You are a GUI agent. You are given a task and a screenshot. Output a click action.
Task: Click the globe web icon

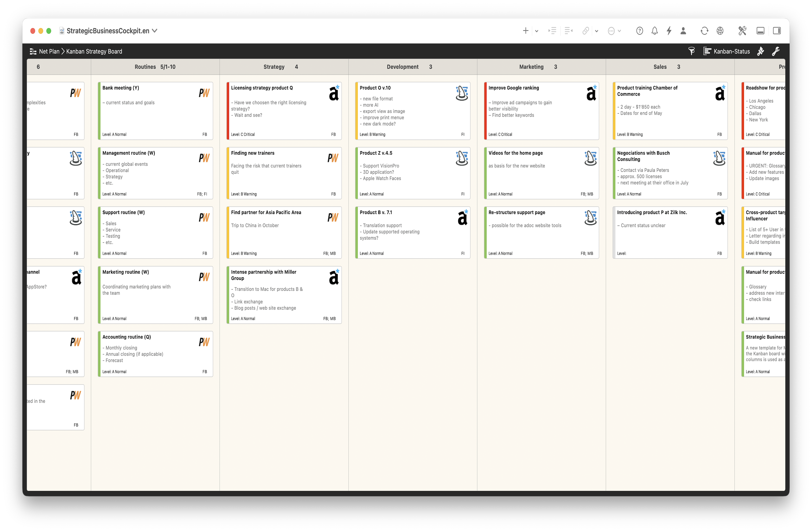point(720,31)
